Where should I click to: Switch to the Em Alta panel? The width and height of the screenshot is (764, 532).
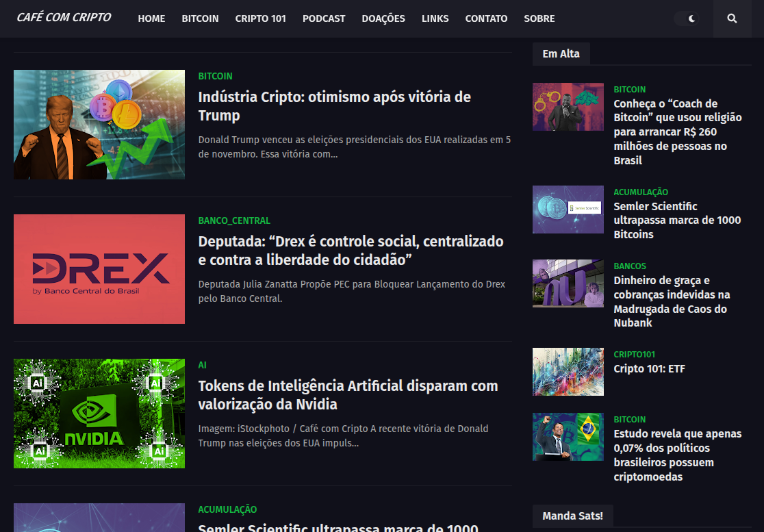pos(561,53)
